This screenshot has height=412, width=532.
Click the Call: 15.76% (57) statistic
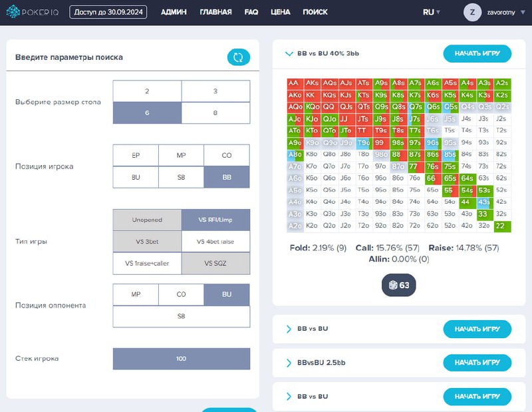[388, 248]
